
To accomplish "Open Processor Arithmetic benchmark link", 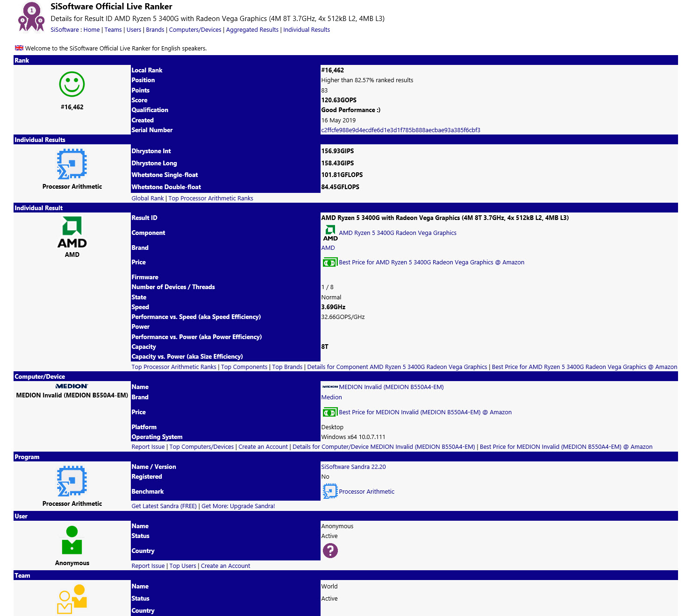I will tap(366, 492).
